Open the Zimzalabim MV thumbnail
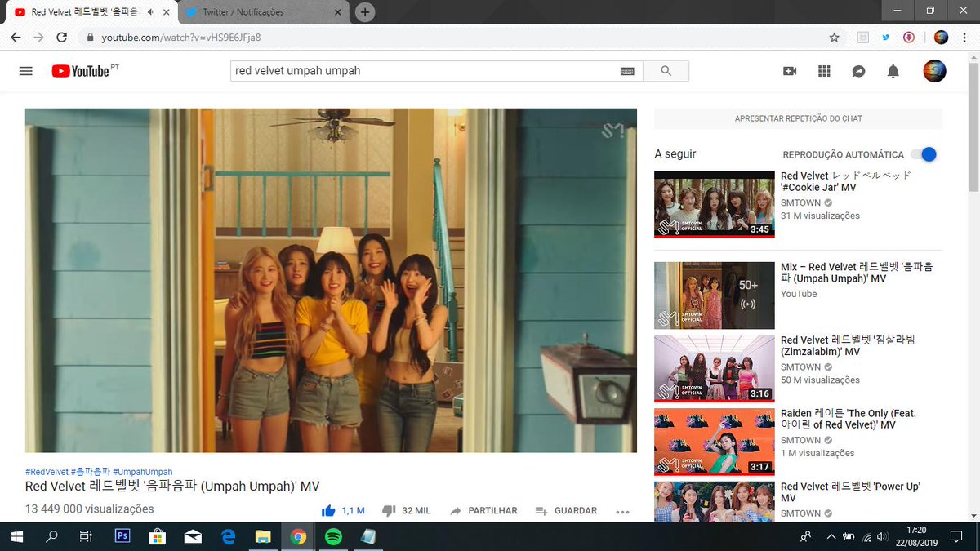This screenshot has height=551, width=980. coord(715,368)
